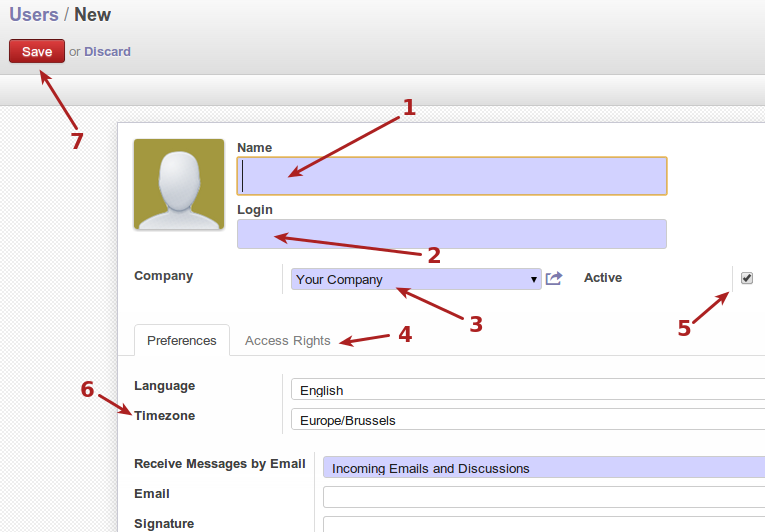The height and width of the screenshot is (532, 765).
Task: Click the Active field label
Action: 603,278
